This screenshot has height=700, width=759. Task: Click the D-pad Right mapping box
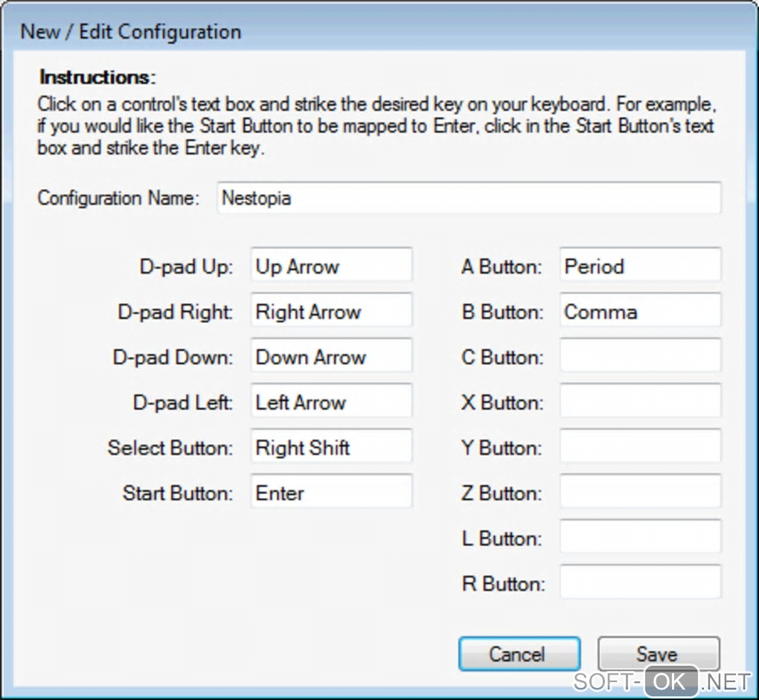[x=331, y=312]
